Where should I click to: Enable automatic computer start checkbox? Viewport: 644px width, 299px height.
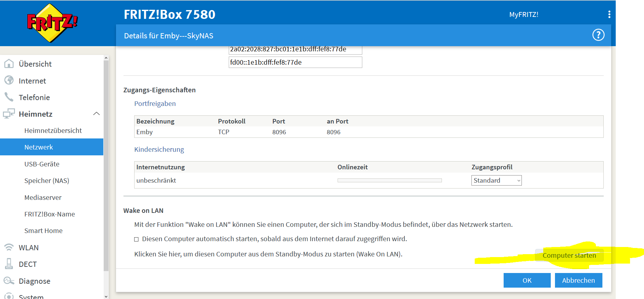(x=136, y=239)
